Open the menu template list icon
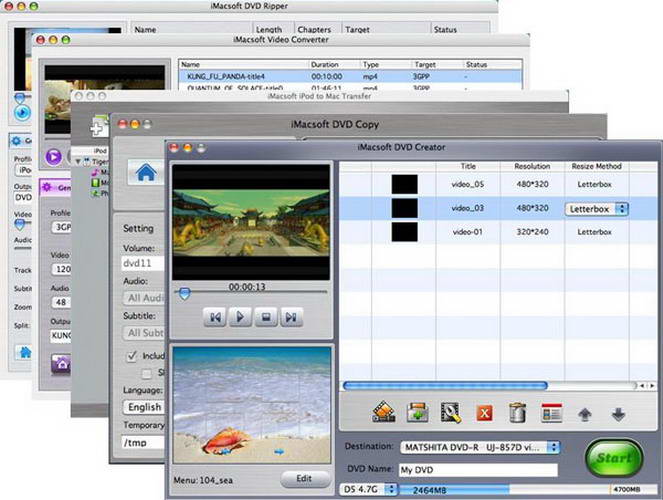663x500 pixels. [x=550, y=411]
